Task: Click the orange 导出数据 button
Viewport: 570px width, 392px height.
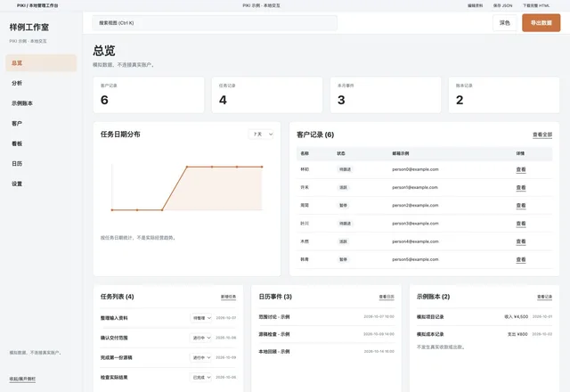Action: pos(541,23)
